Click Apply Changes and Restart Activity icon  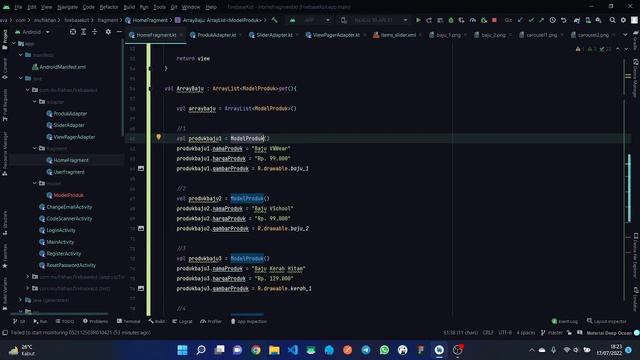tap(429, 20)
